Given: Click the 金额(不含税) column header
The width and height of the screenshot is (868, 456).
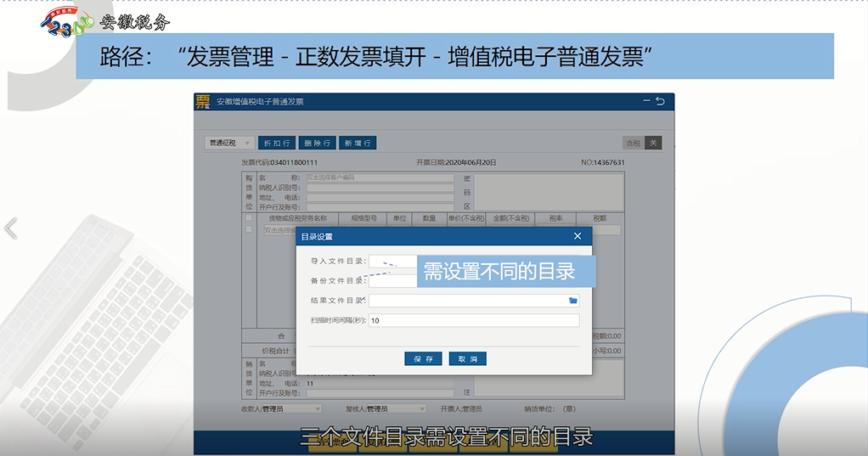Looking at the screenshot, I should click(x=511, y=218).
